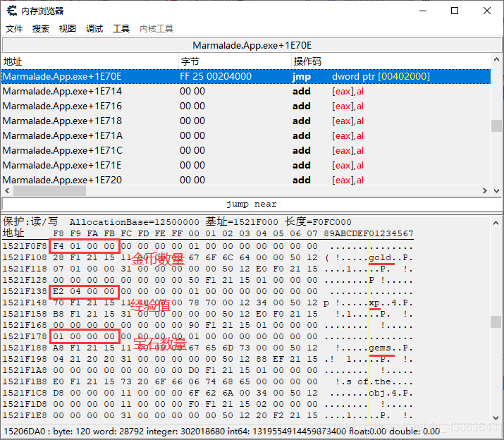Select the row Marmalade.App.exe+1E71E
This screenshot has height=440, width=504.
click(246, 165)
